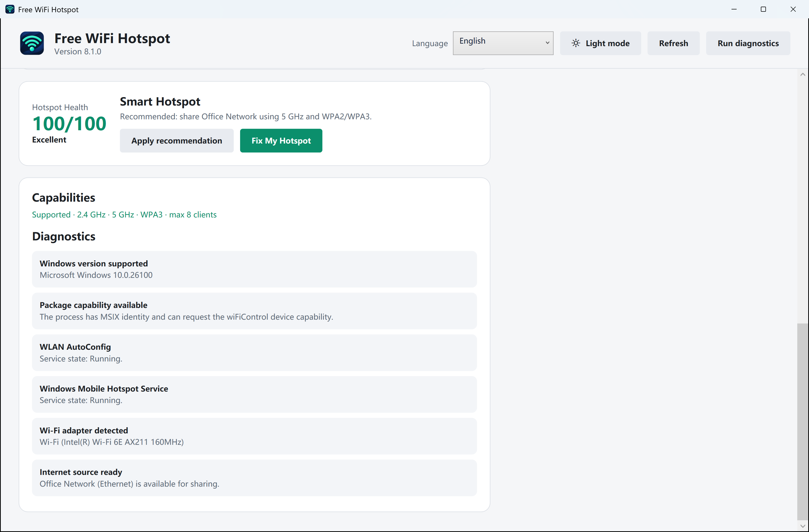Click Apply recommendation button
This screenshot has width=809, height=532.
tap(176, 140)
